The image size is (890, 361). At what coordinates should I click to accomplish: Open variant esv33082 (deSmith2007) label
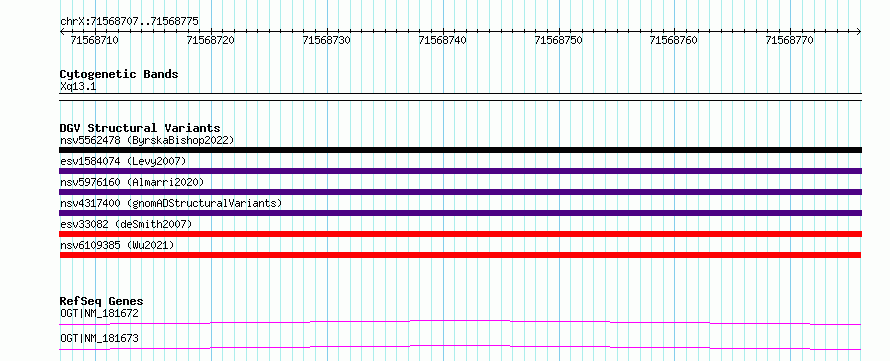tap(126, 224)
